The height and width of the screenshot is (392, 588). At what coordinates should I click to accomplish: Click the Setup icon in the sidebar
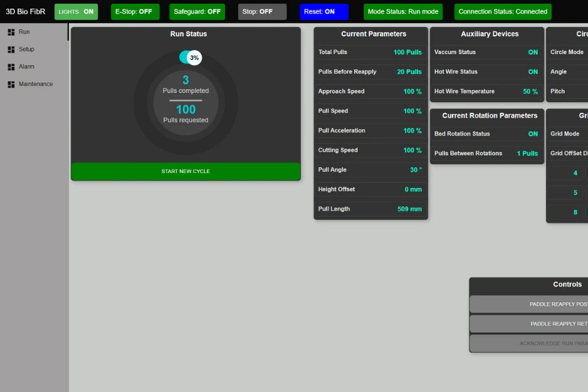[10, 49]
